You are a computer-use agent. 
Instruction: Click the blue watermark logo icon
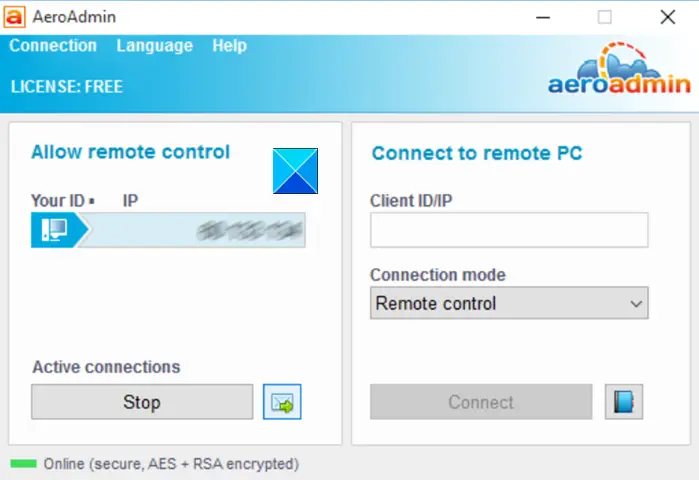(295, 170)
